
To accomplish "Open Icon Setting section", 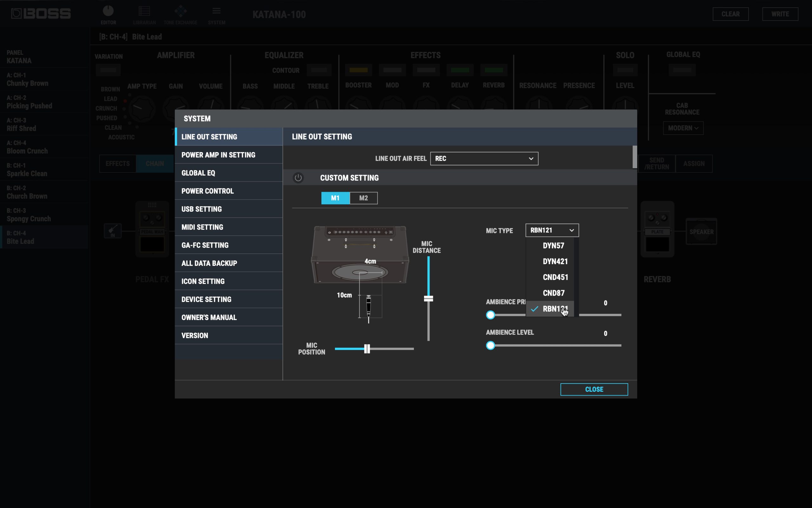I will (229, 281).
